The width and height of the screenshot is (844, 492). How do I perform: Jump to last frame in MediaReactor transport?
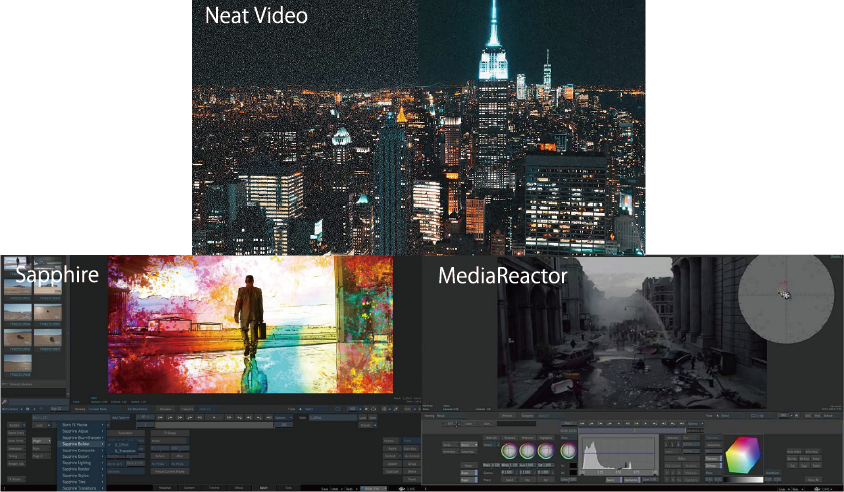[x=682, y=423]
